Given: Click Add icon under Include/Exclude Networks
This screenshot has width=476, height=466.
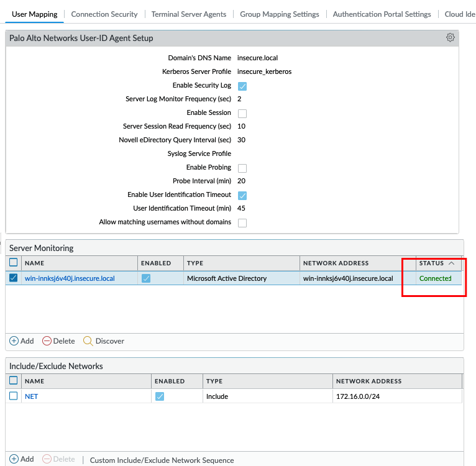Looking at the screenshot, I should [14, 459].
